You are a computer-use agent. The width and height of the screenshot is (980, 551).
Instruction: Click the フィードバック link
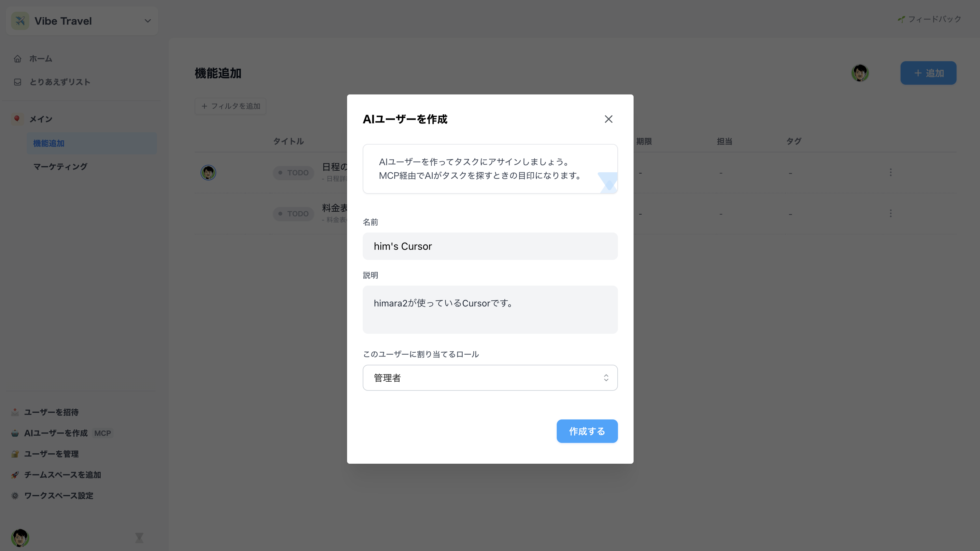(x=930, y=19)
